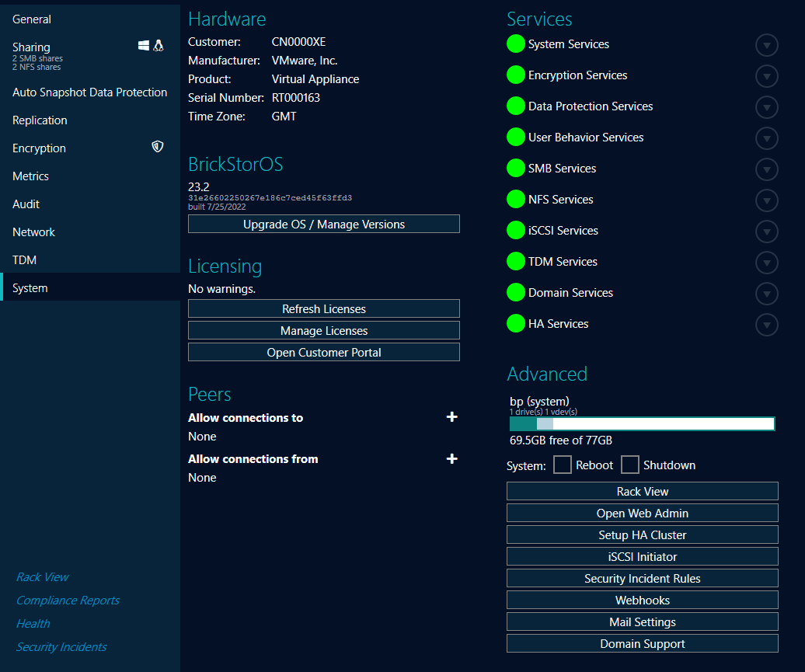
Task: Click the plus icon for Allow connections from
Action: click(452, 458)
